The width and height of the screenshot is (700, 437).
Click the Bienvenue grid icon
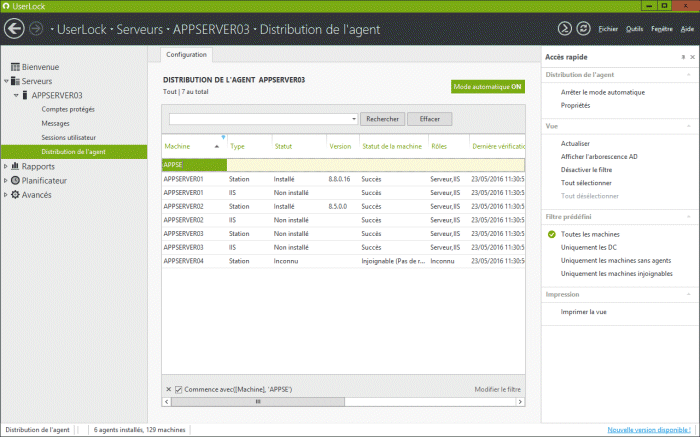click(x=15, y=67)
